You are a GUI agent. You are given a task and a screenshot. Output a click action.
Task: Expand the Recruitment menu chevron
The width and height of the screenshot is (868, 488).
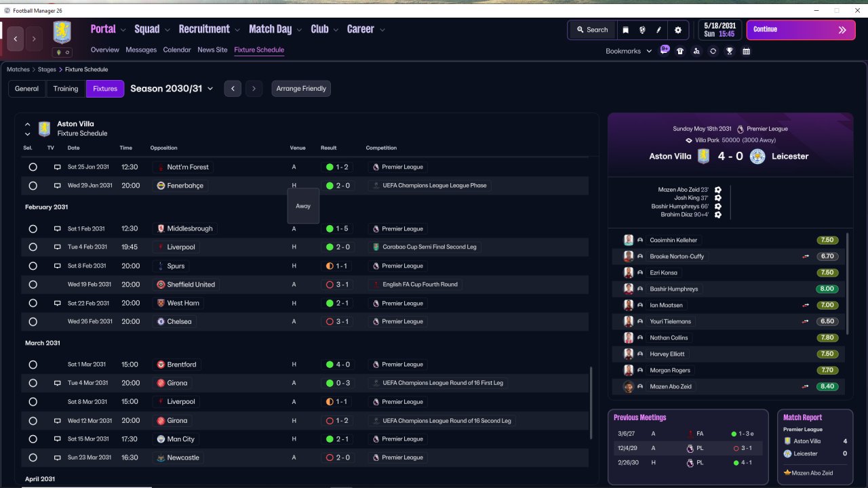tap(237, 30)
